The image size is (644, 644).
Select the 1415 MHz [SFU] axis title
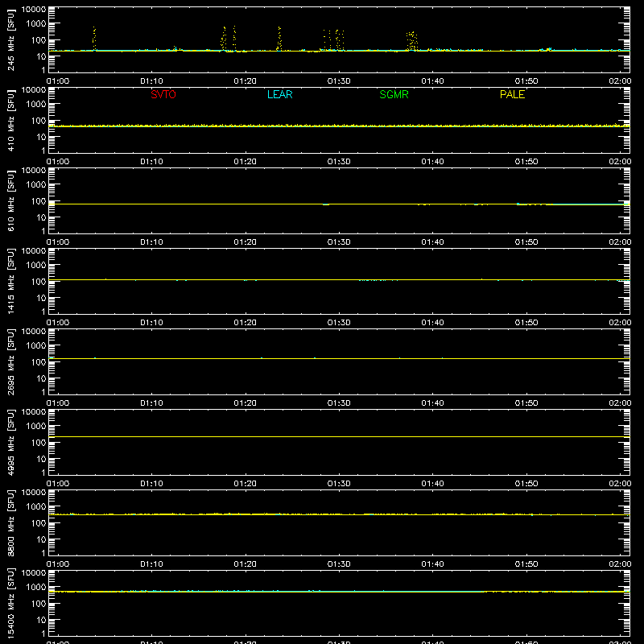(x=10, y=281)
